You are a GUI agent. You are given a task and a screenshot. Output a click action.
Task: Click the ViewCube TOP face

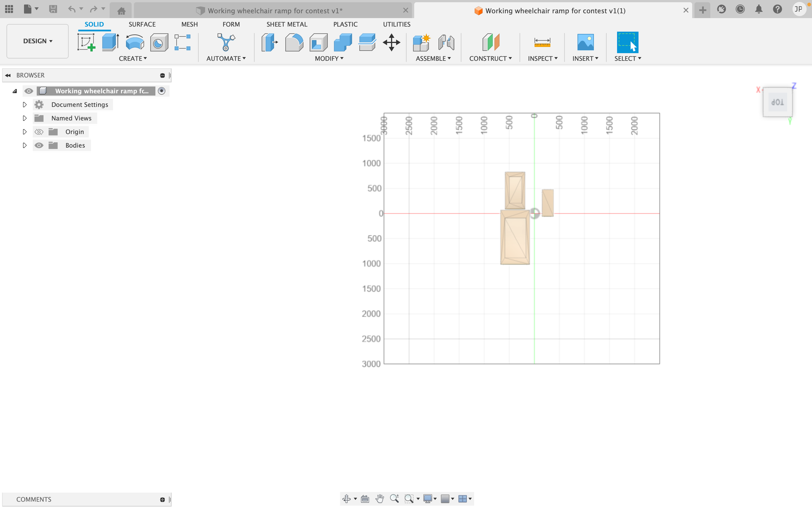[777, 102]
